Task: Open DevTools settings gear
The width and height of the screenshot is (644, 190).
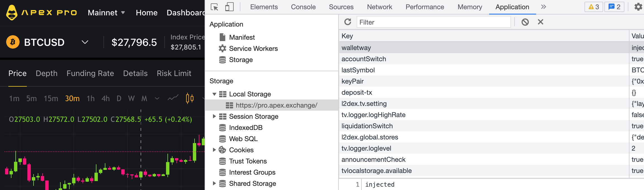Action: [x=638, y=7]
